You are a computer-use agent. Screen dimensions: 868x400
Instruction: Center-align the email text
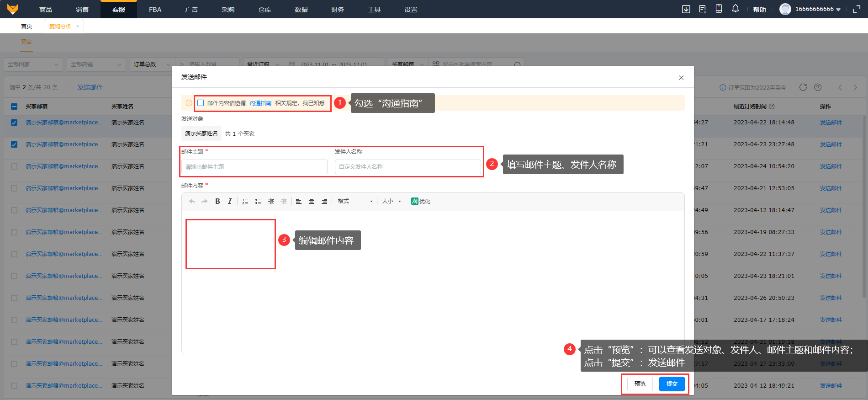(x=312, y=201)
